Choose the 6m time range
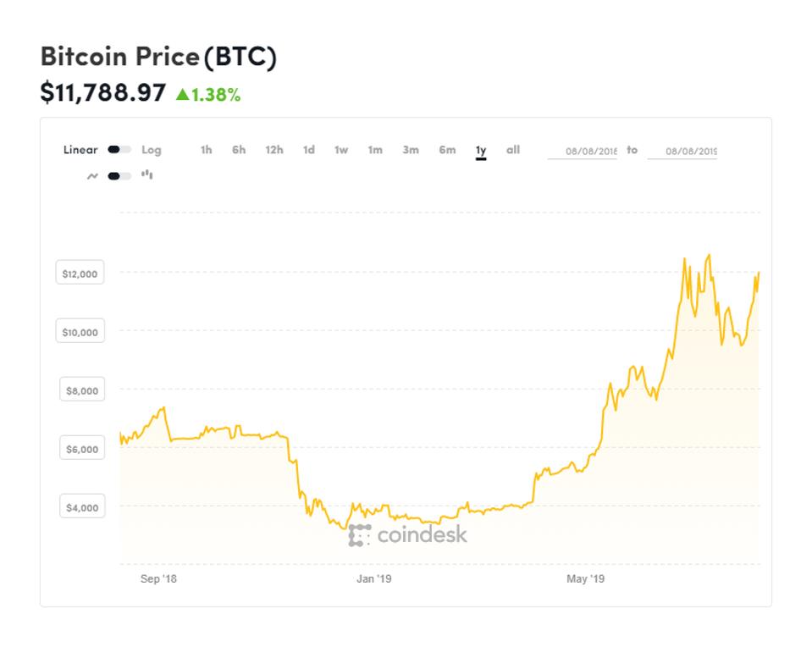Image resolution: width=812 pixels, height=647 pixels. [447, 150]
